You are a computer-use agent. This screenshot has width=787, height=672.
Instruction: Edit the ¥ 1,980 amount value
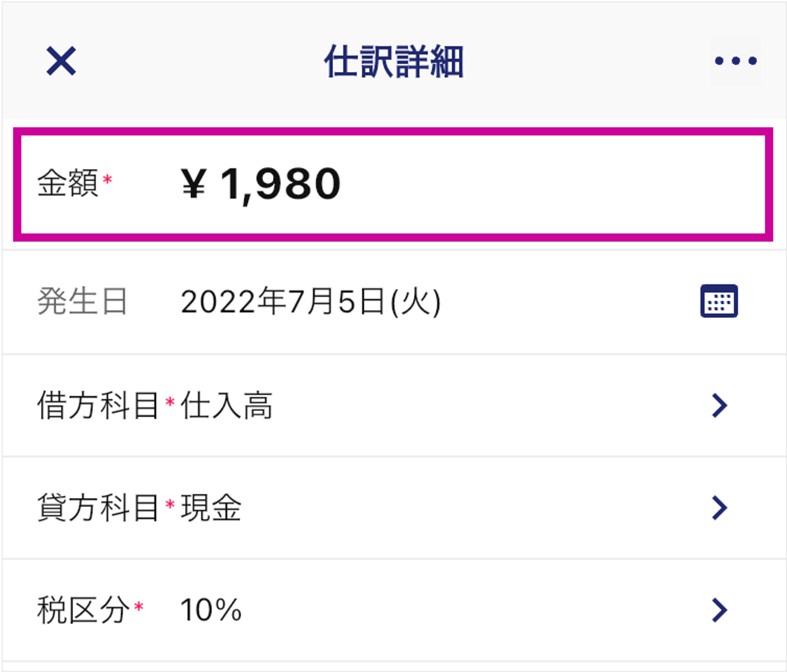[x=261, y=184]
